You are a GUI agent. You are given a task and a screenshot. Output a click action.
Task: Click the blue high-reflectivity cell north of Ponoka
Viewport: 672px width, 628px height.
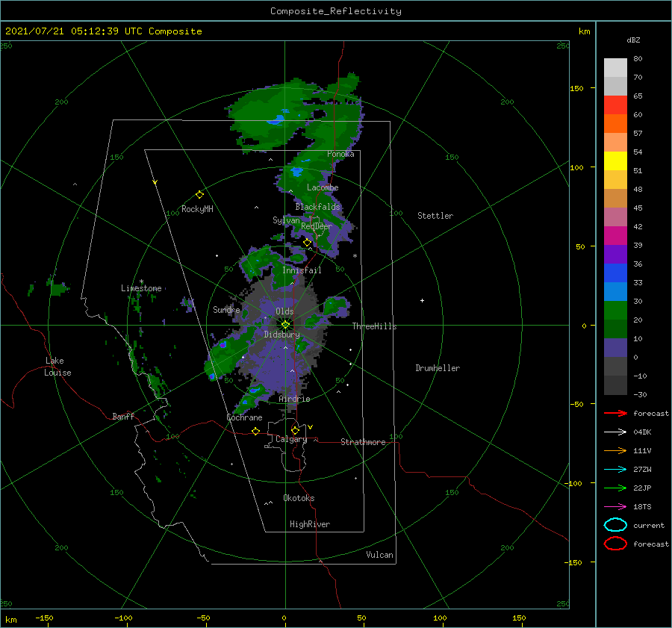(276, 119)
